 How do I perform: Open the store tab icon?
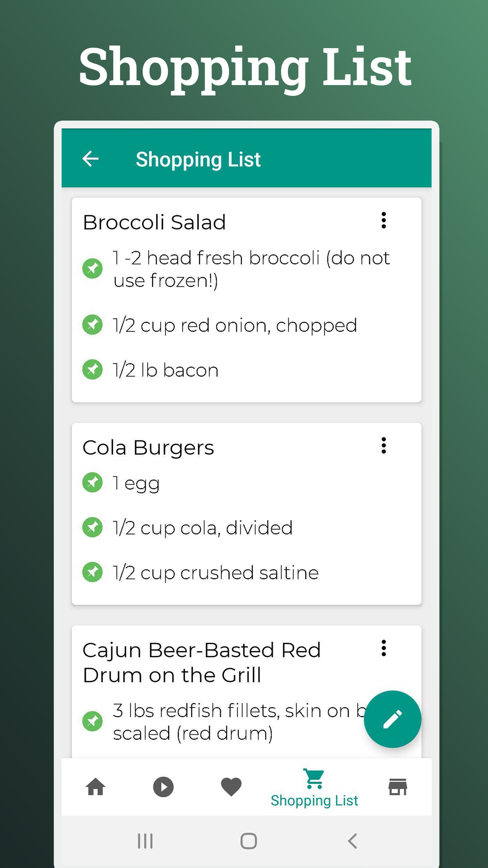point(398,787)
